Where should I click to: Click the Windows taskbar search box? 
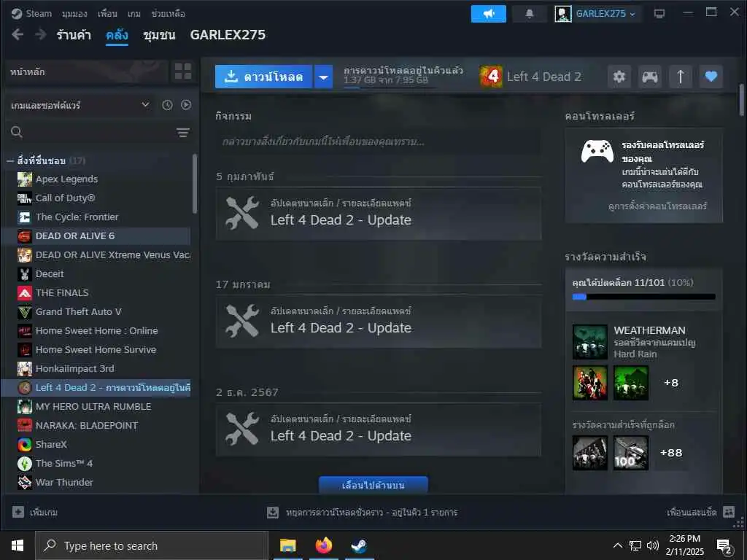tap(152, 545)
